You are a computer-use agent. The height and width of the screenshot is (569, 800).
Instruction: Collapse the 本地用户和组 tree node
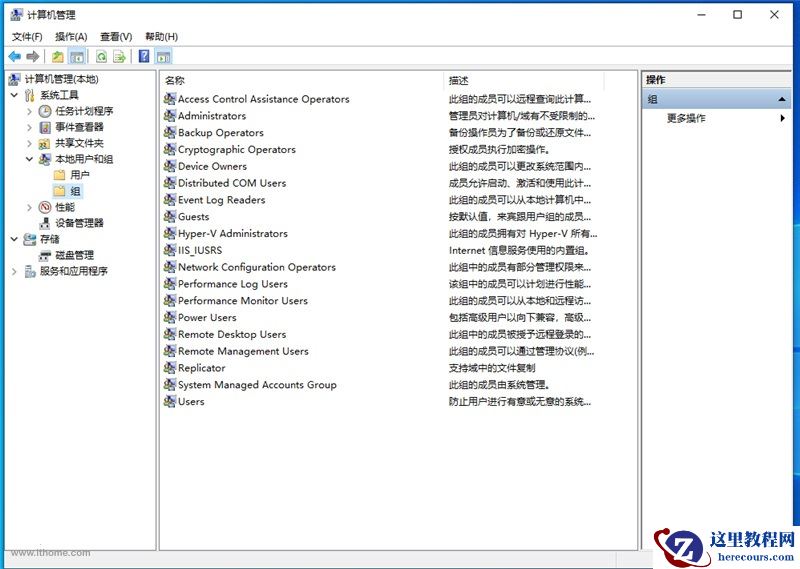click(29, 159)
